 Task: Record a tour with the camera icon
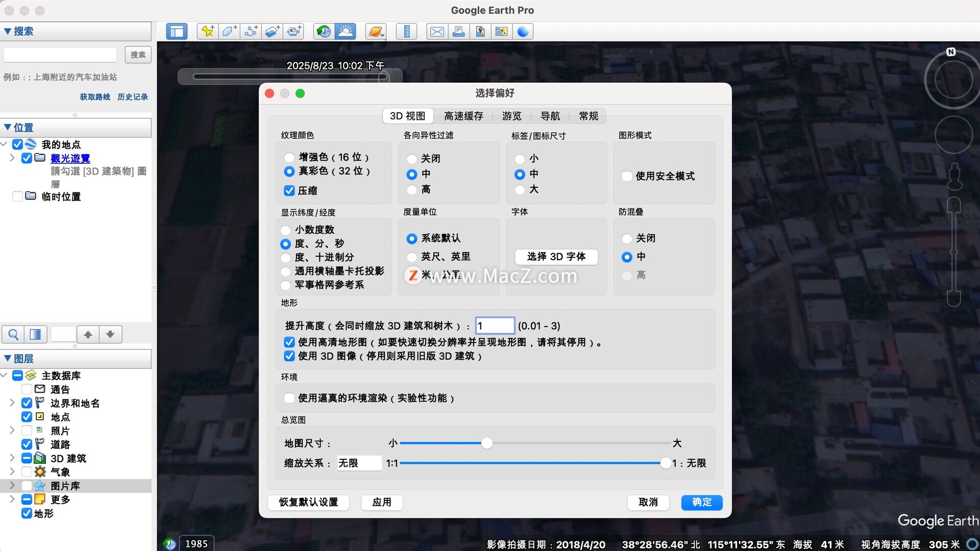coord(293,32)
